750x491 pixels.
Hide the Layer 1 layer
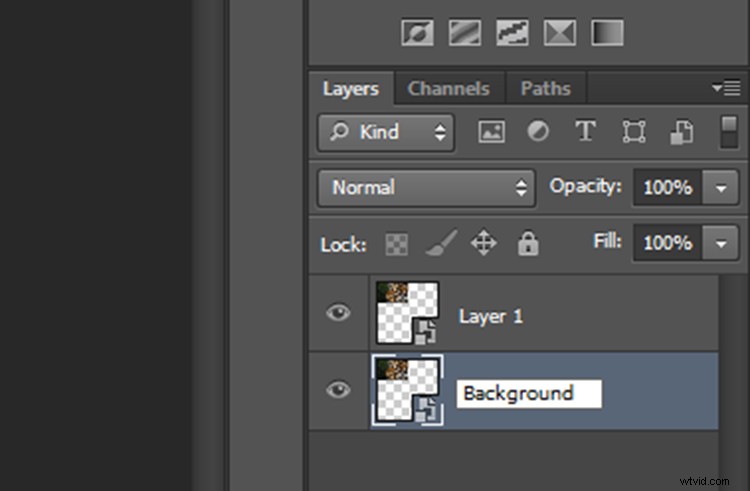(x=339, y=313)
